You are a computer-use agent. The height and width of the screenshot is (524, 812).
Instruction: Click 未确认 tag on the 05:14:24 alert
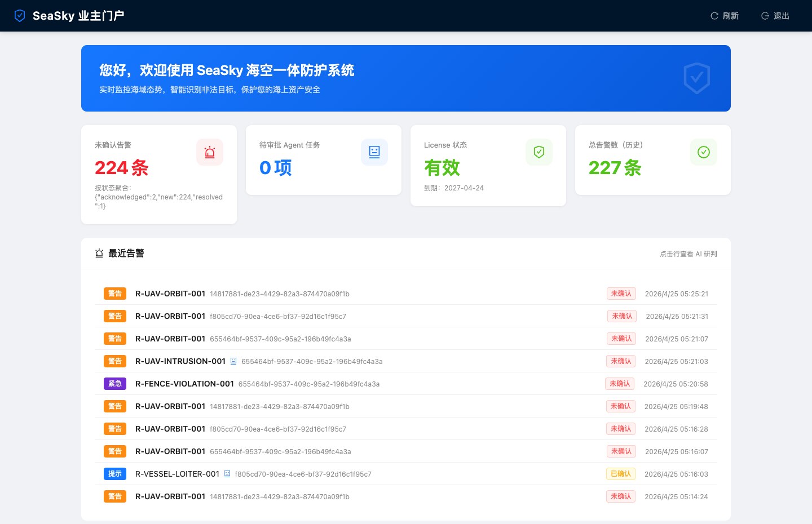point(621,496)
